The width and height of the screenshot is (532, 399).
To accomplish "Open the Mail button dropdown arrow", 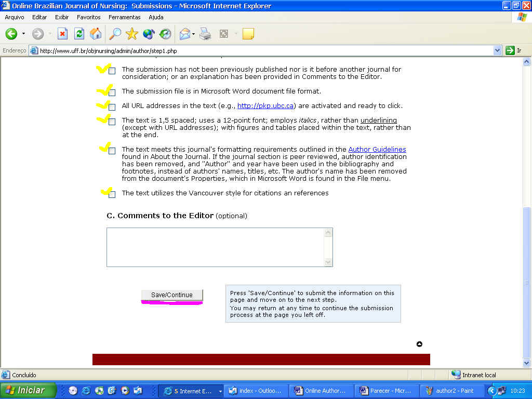I will [194, 34].
